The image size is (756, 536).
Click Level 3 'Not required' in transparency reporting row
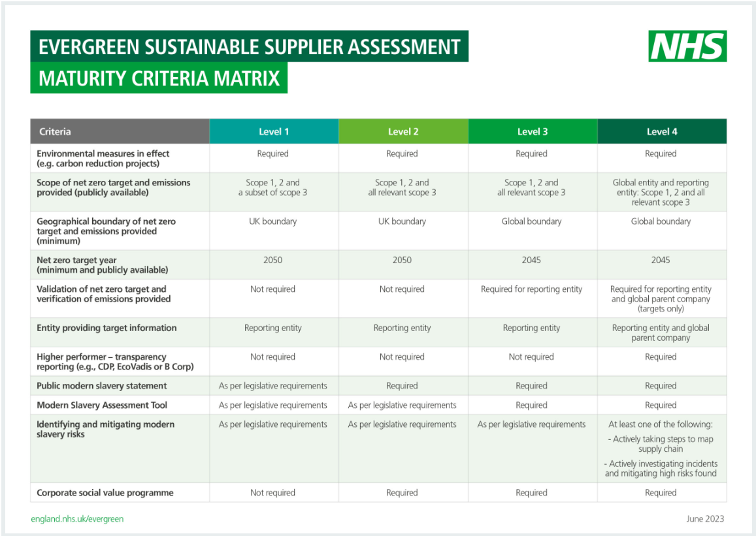point(531,357)
